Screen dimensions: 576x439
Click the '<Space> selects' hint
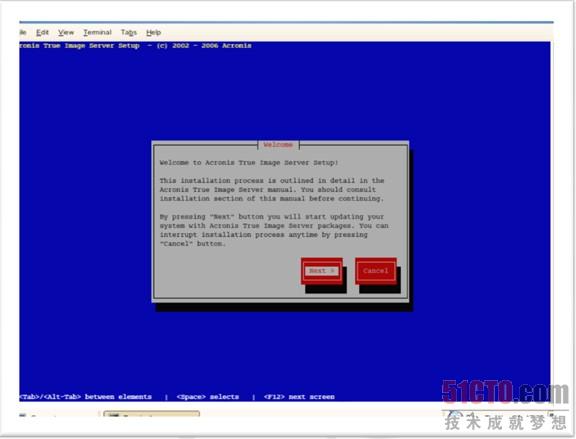(208, 397)
